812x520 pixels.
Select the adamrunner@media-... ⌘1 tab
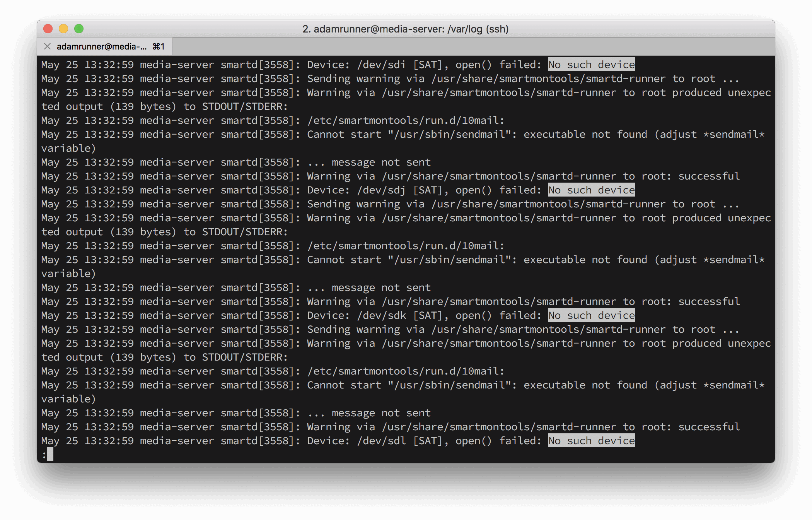tap(105, 46)
